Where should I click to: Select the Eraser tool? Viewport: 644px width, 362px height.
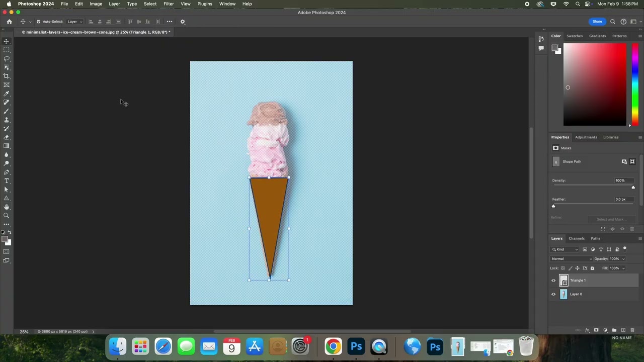pyautogui.click(x=7, y=137)
